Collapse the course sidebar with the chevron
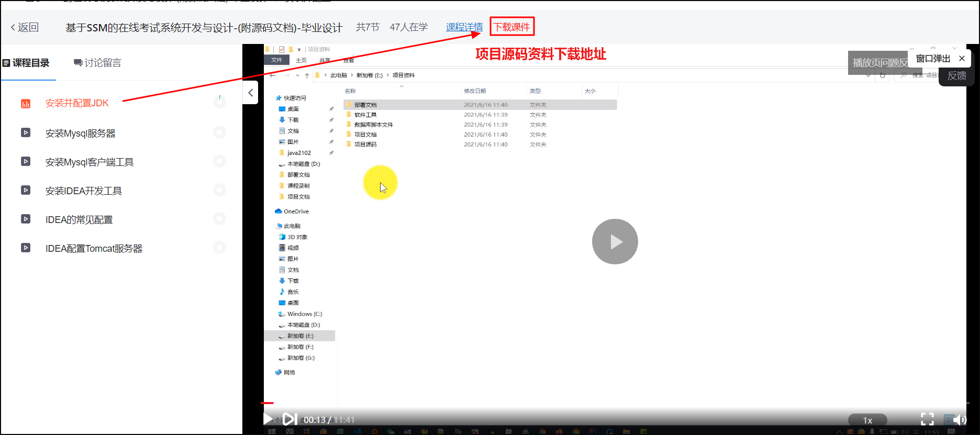Viewport: 980px width, 435px height. coord(250,93)
